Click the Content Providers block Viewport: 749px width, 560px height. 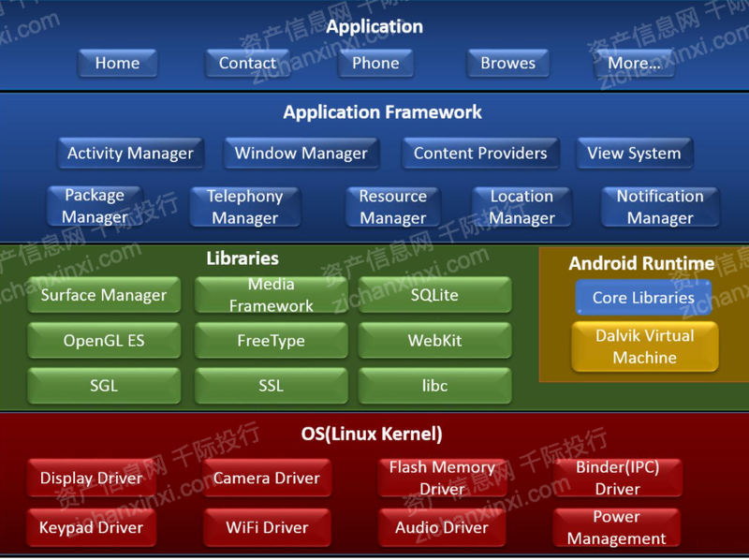pyautogui.click(x=480, y=154)
